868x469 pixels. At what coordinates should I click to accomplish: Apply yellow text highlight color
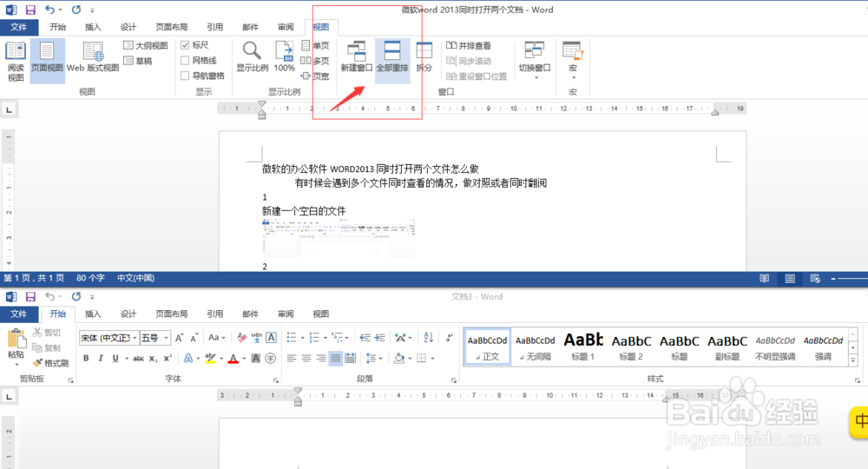pos(210,358)
